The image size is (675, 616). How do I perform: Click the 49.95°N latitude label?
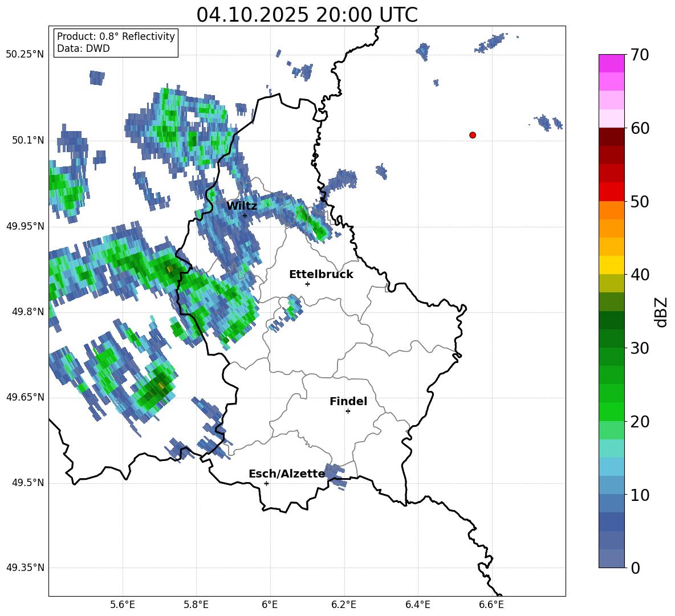click(25, 226)
